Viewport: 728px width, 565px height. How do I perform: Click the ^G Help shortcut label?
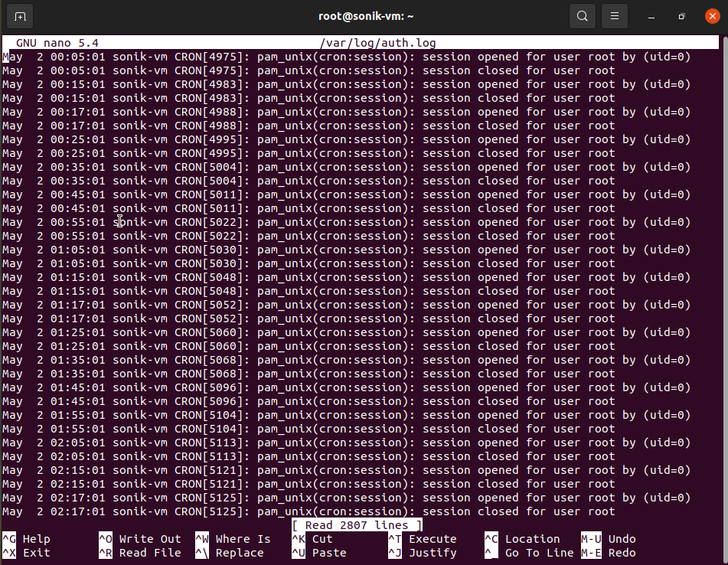coord(27,539)
